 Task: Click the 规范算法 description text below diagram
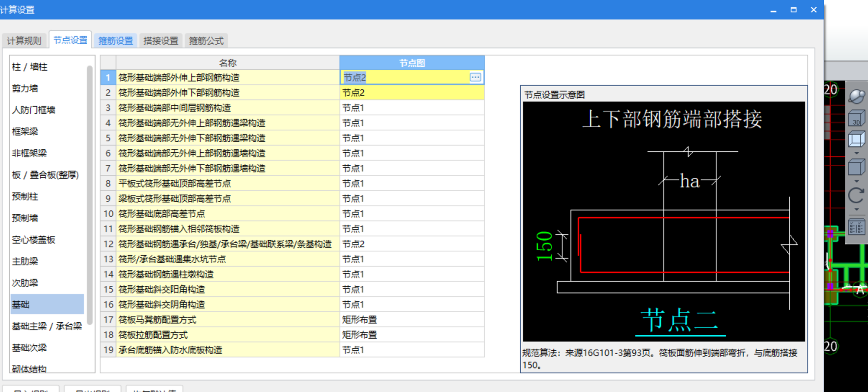pyautogui.click(x=660, y=359)
